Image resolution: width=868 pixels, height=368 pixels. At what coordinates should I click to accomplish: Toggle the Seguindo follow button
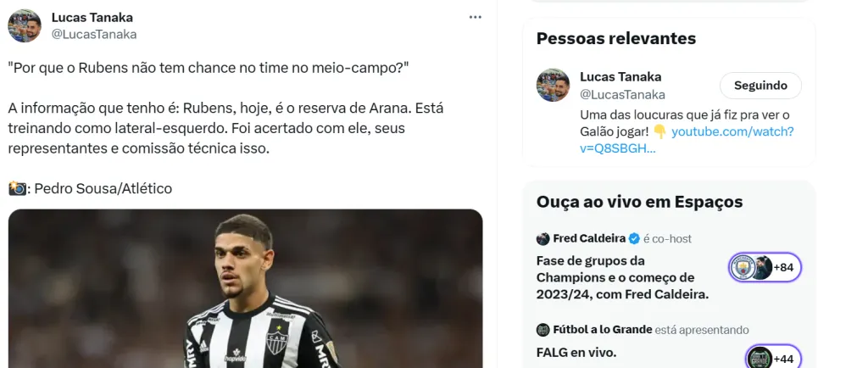click(760, 86)
